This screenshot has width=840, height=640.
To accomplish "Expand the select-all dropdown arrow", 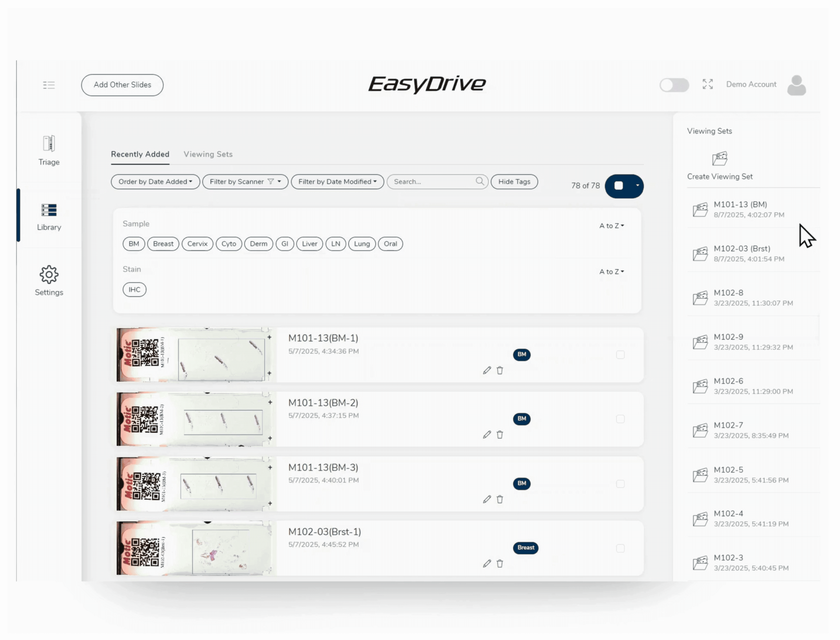I will click(x=637, y=185).
